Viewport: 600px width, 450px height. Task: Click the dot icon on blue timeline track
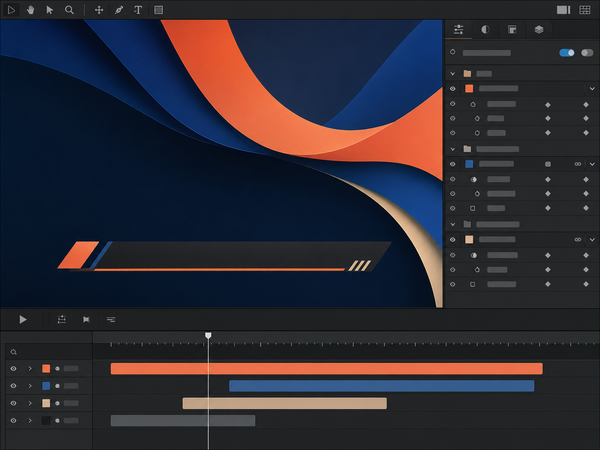(57, 386)
